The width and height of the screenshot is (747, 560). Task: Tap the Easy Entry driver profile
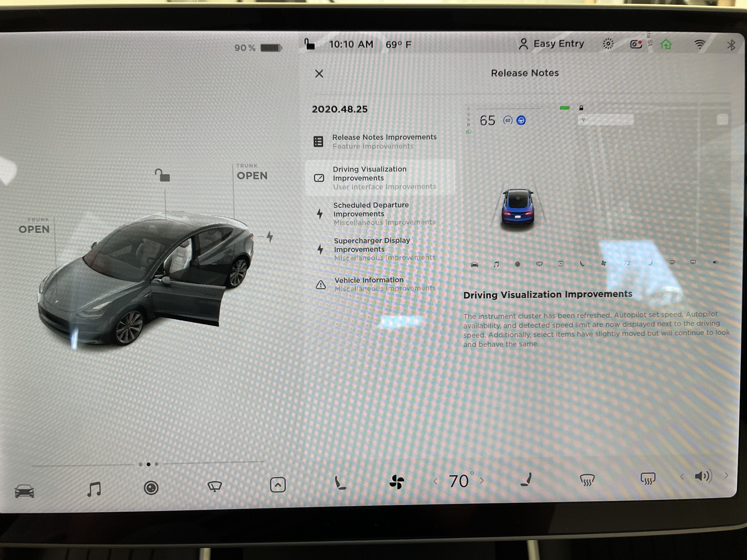tap(551, 44)
